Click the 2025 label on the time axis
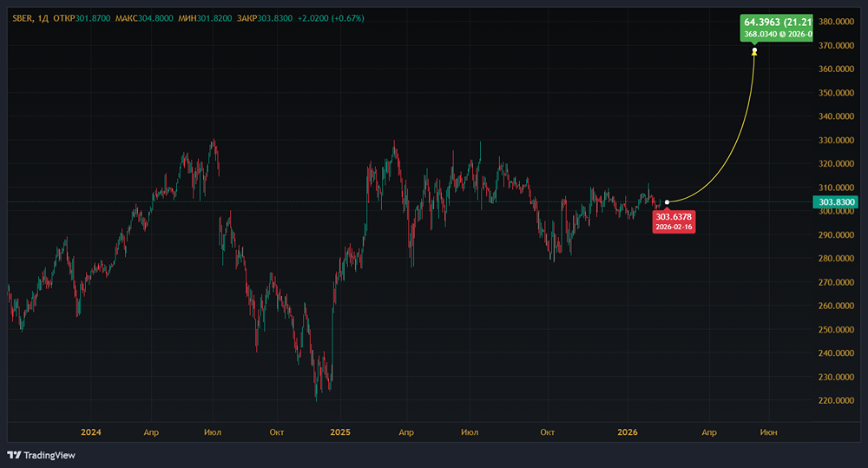The height and width of the screenshot is (468, 868). click(x=340, y=432)
